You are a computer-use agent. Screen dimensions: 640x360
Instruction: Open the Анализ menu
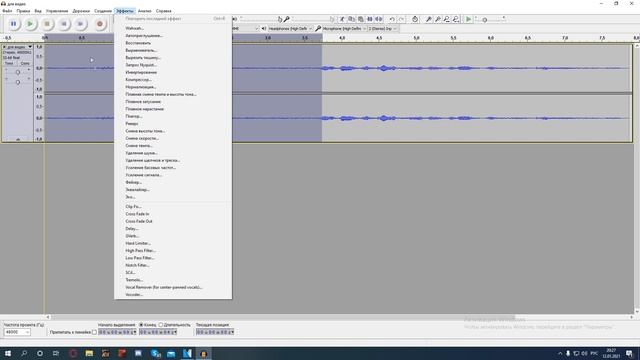pyautogui.click(x=144, y=11)
